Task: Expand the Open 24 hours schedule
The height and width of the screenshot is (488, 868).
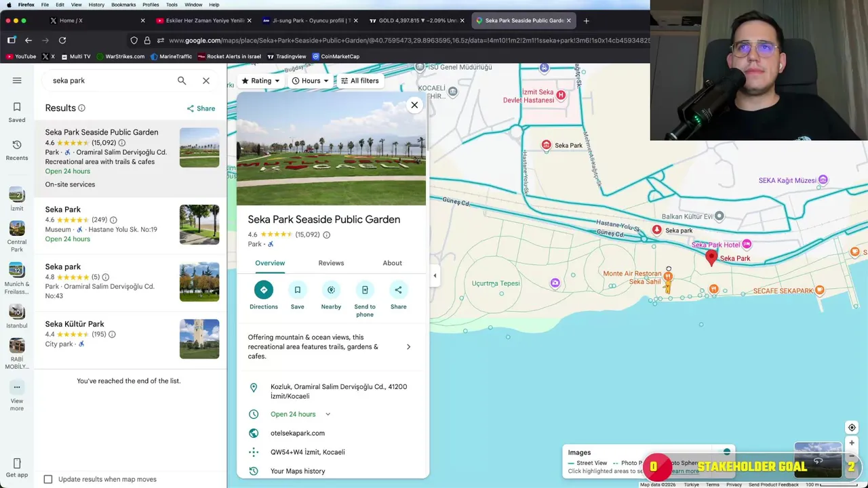Action: 328,414
